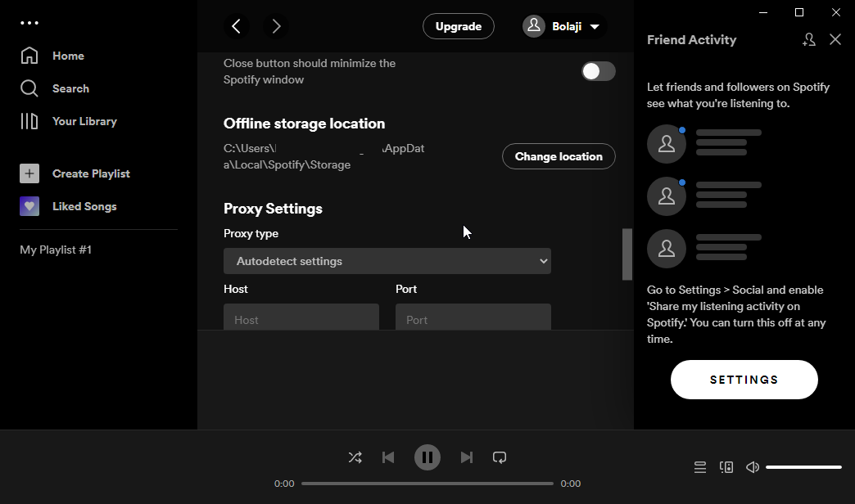The height and width of the screenshot is (504, 855).
Task: Mute the volume speaker icon
Action: (x=753, y=467)
